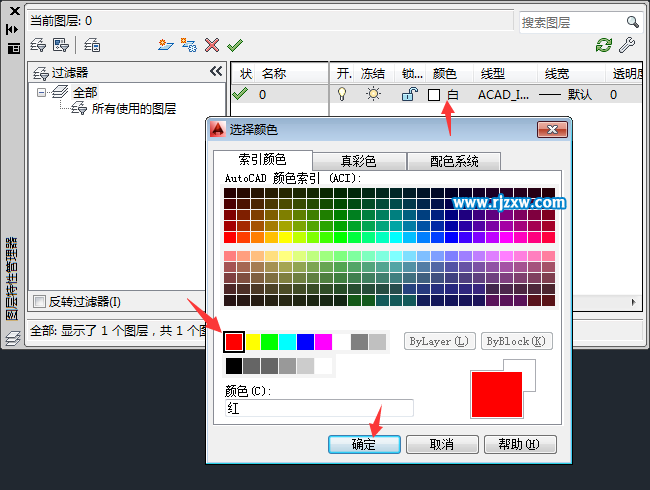Pick the white gray-shade swatch
Viewport: 650px width, 490px height.
[x=323, y=366]
